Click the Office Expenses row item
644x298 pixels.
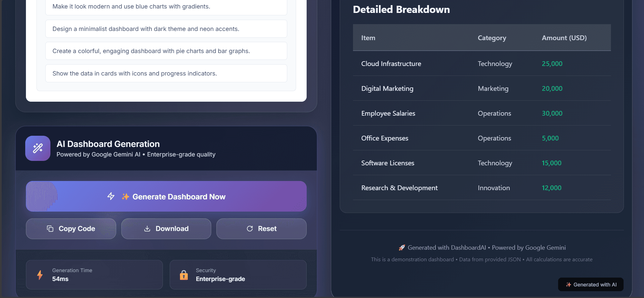coord(385,138)
